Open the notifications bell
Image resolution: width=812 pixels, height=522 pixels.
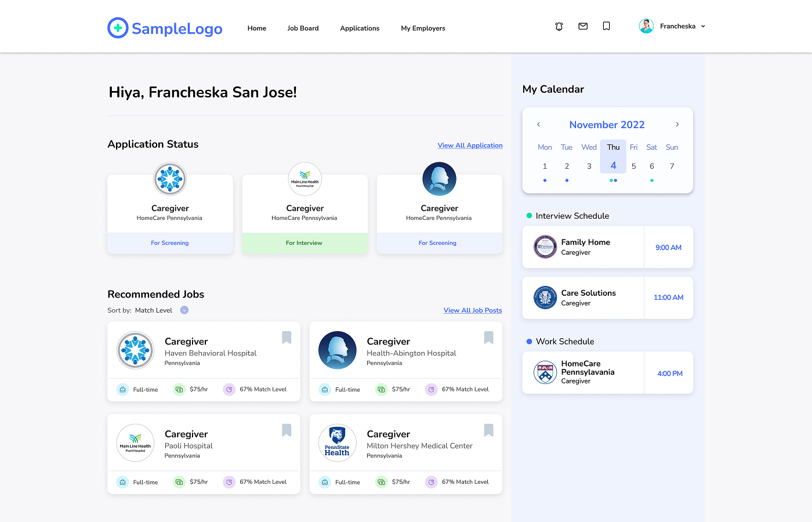click(559, 26)
